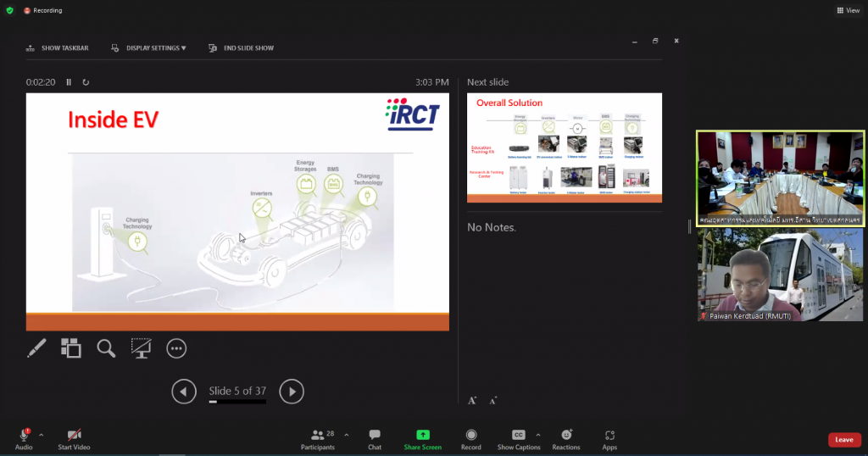
Task: Expand the caret beside Show Captions
Action: pyautogui.click(x=538, y=435)
